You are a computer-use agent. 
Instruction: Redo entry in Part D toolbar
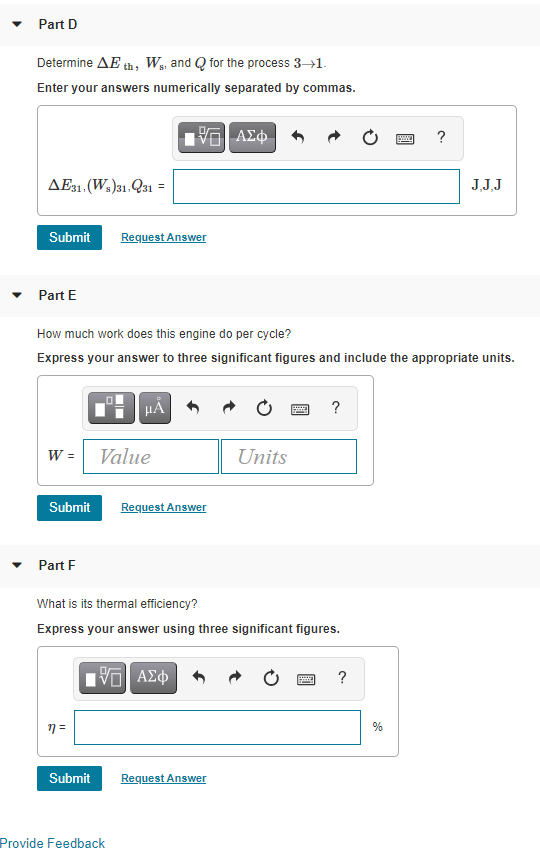334,137
